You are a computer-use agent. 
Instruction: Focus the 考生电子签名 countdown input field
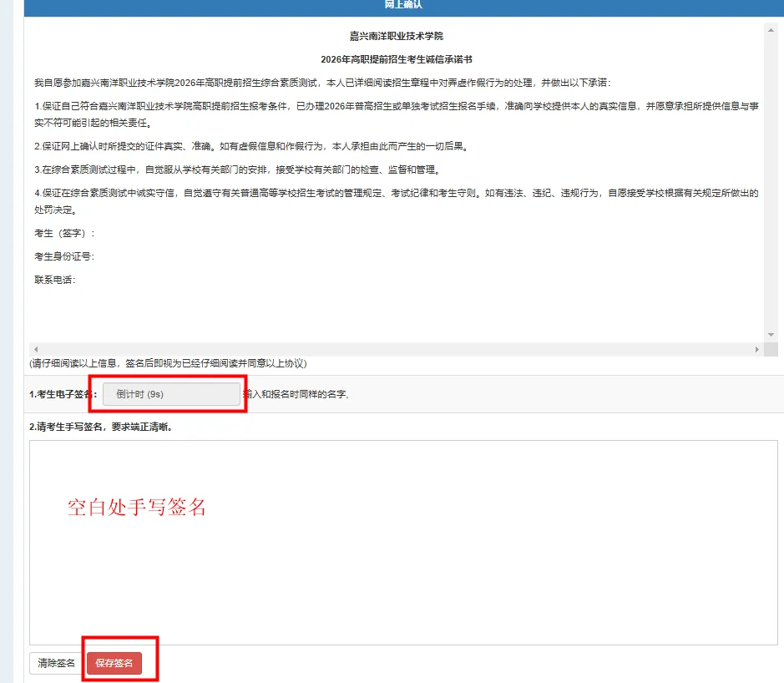(x=171, y=394)
